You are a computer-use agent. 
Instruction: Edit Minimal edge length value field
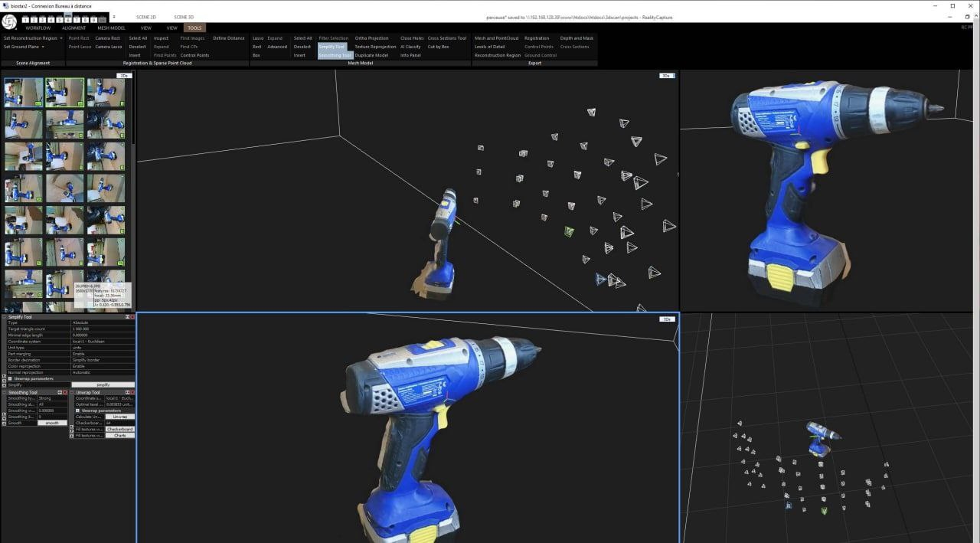click(103, 335)
